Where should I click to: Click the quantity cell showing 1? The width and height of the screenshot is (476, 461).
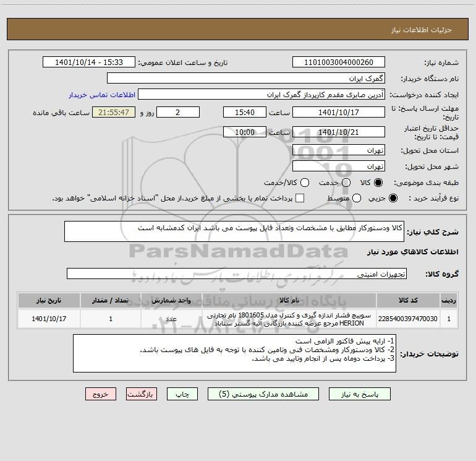pyautogui.click(x=111, y=319)
